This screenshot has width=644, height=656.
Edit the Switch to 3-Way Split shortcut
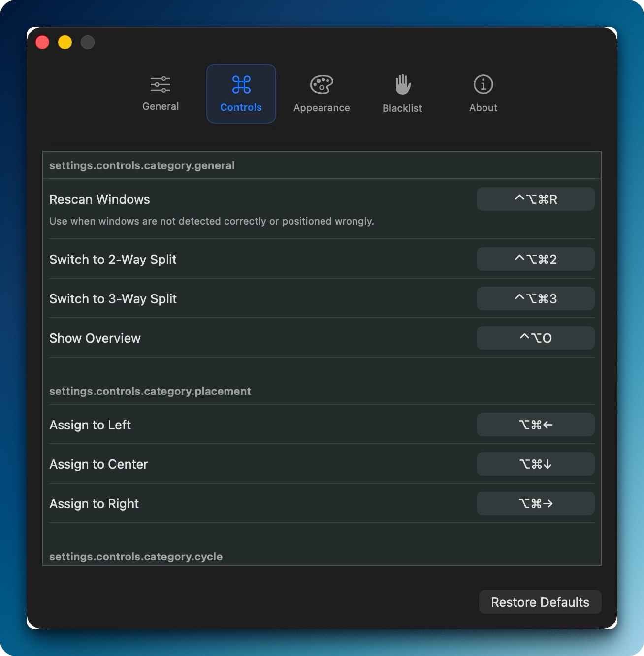coord(535,298)
